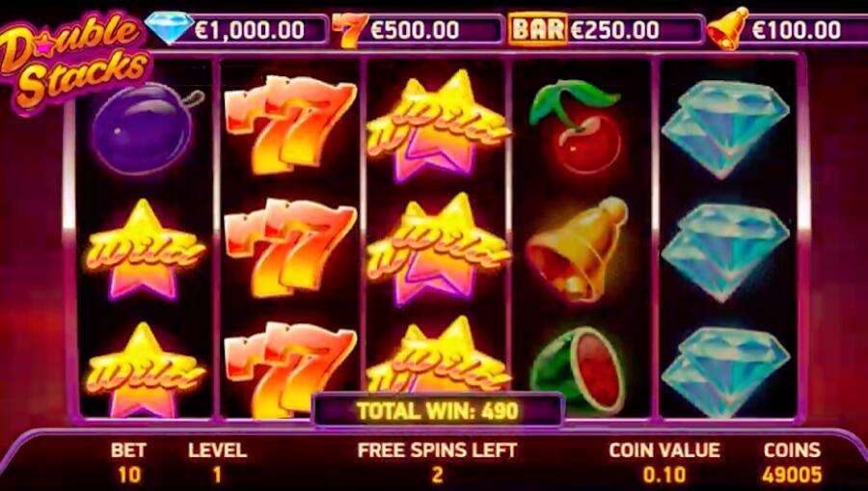Click the diamond jackpot icon in header
The height and width of the screenshot is (491, 868).
169,27
